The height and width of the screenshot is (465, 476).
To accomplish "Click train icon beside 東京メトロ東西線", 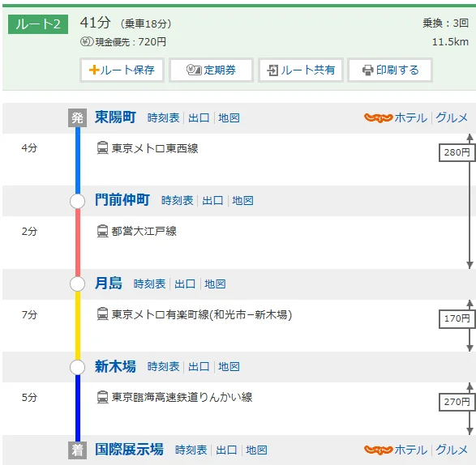I will click(102, 148).
